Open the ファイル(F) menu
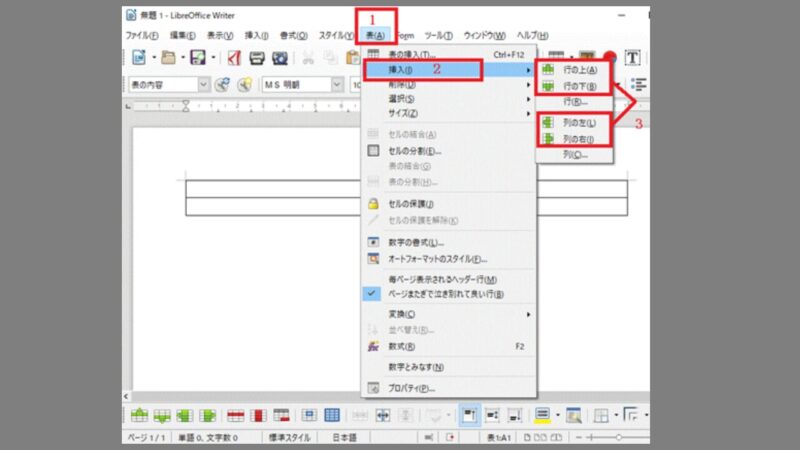Screen dimensions: 800x450 (142, 35)
